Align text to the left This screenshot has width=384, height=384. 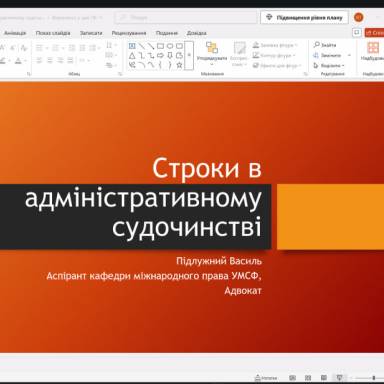coord(39,60)
